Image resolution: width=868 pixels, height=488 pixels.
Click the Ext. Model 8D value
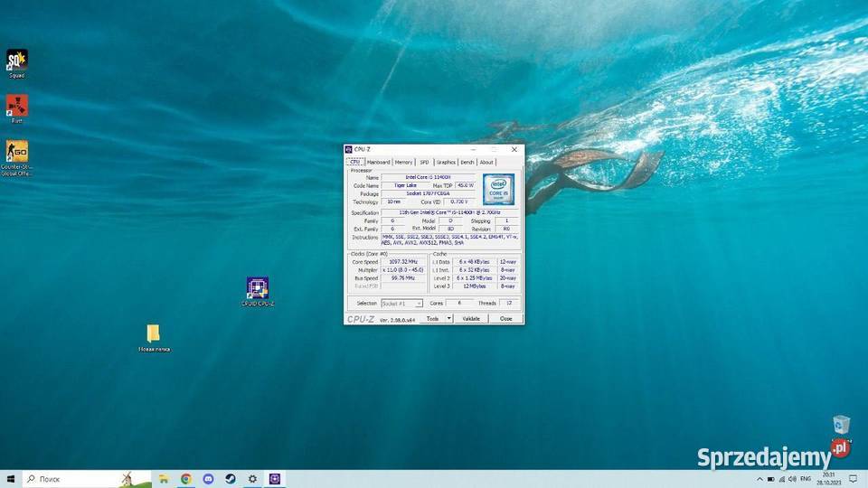(x=450, y=229)
